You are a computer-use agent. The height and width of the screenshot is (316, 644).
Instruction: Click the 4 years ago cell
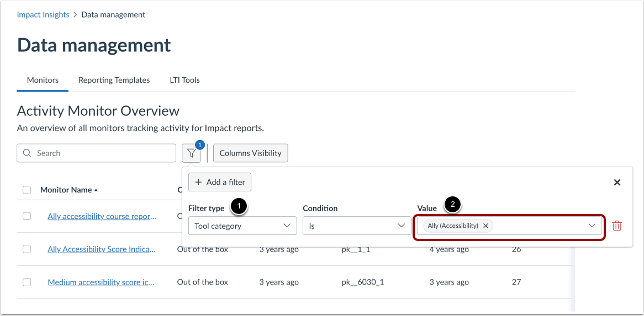449,249
